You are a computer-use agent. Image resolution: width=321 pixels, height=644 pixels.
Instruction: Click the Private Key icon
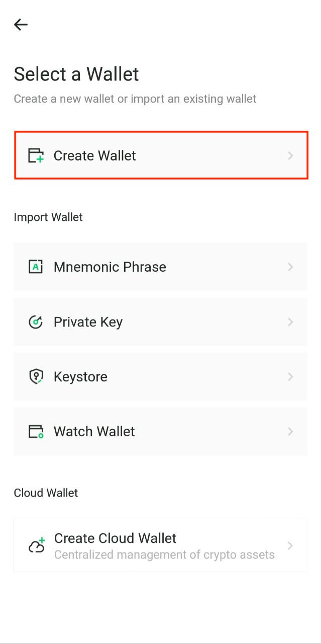click(x=36, y=322)
